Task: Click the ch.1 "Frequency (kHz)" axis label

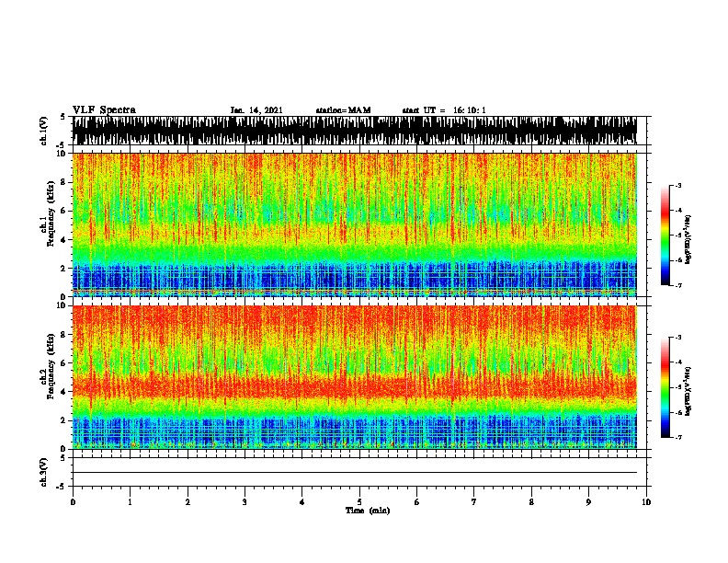Action: 51,213
